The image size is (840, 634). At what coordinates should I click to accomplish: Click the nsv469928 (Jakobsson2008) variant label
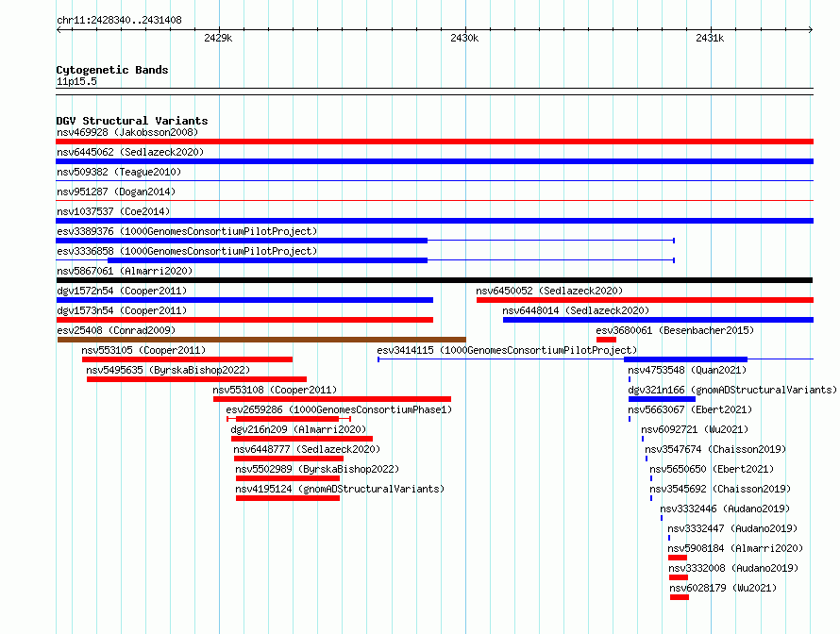point(127,132)
